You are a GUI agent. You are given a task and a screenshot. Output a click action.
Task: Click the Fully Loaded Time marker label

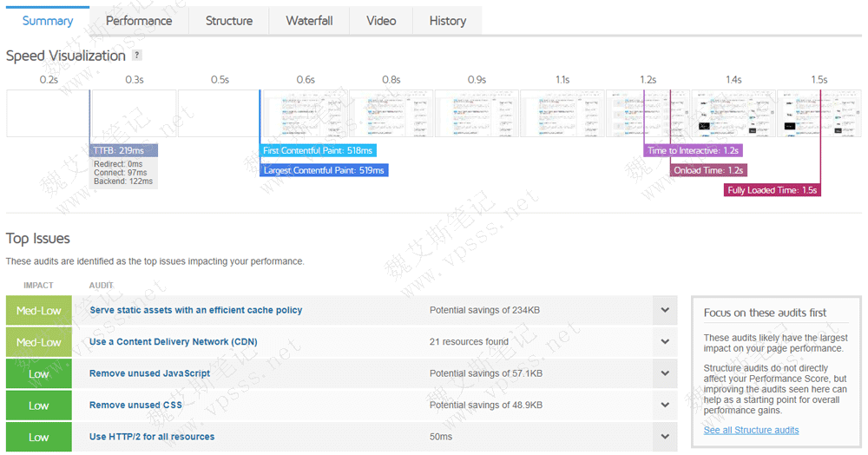coord(772,190)
